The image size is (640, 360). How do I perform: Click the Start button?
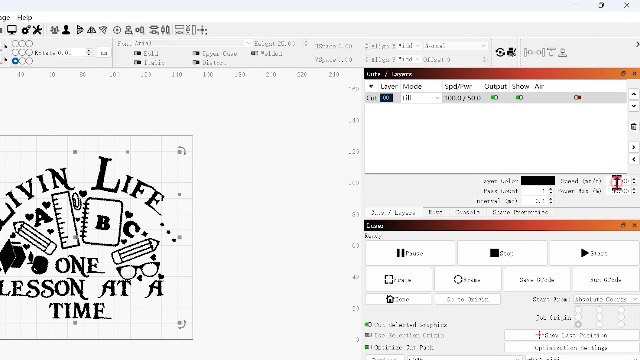(594, 253)
